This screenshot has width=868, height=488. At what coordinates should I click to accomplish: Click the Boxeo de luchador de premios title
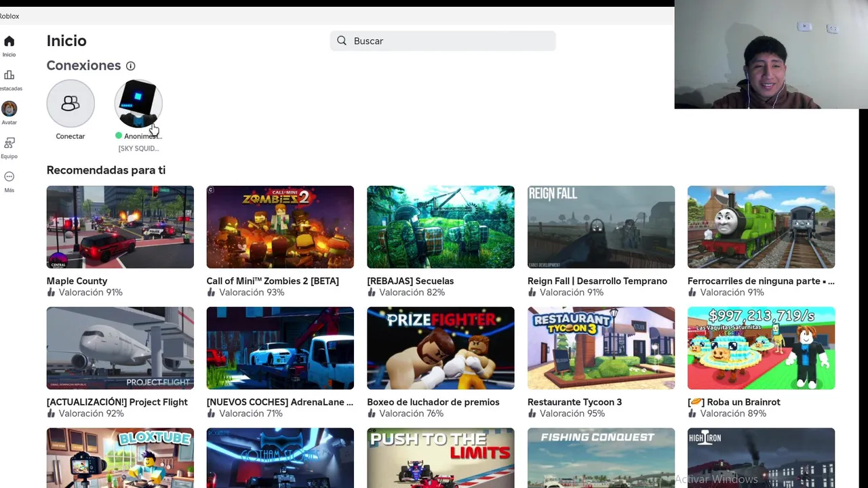[x=433, y=402]
